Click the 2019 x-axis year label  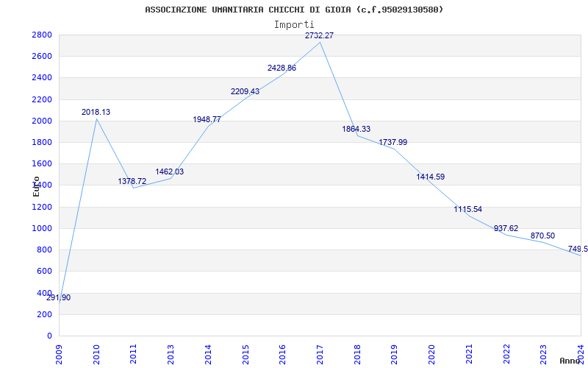coord(395,355)
